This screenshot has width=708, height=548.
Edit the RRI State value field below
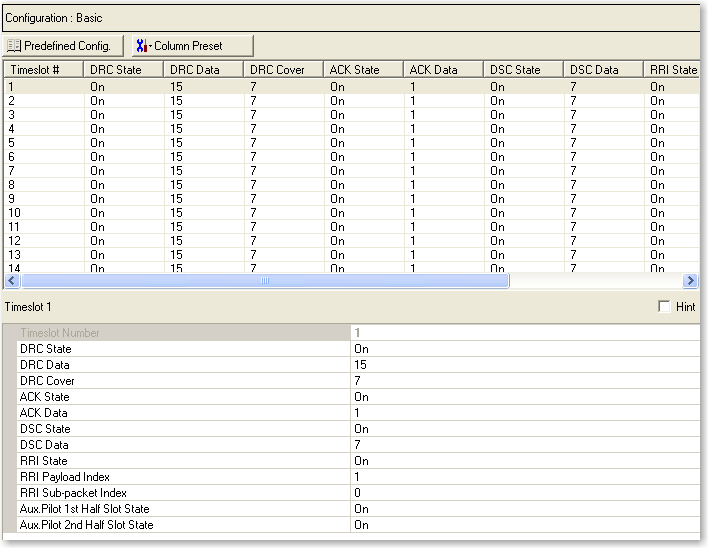tap(525, 461)
